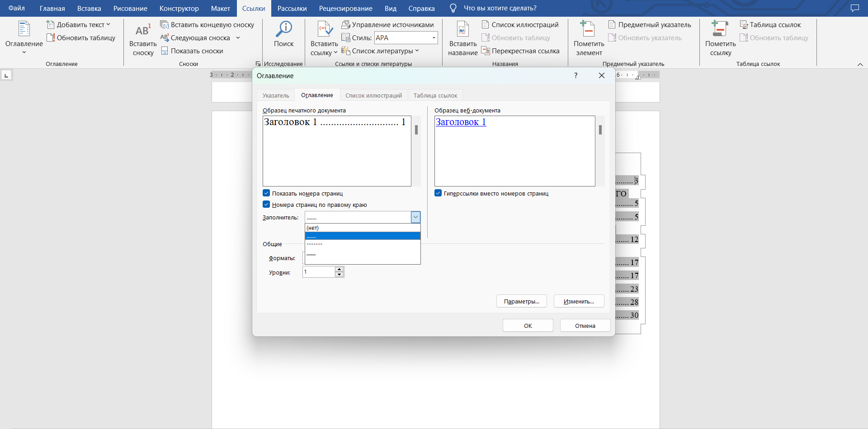Click Обновить таблицу in the Оглавление group
Screen dimensions: 868x429
pyautogui.click(x=81, y=38)
